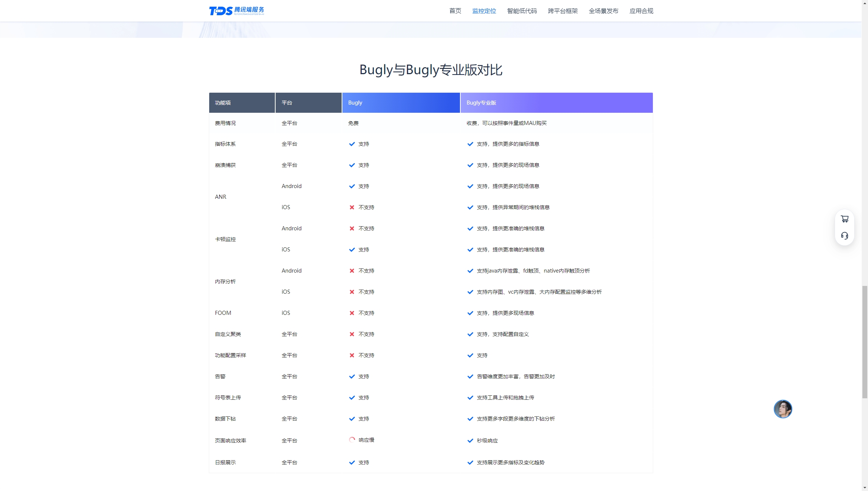Click the Bugly与Bugly专业版对比 heading
This screenshot has width=868, height=491.
431,70
